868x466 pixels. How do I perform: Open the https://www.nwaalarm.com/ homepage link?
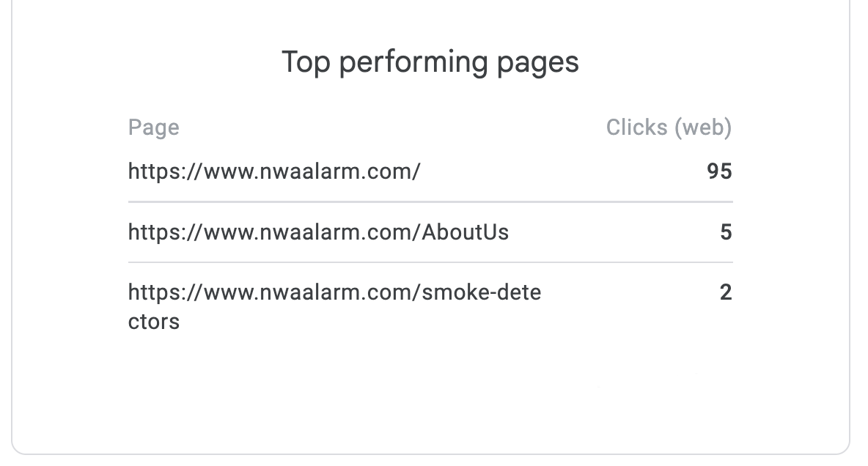(274, 171)
